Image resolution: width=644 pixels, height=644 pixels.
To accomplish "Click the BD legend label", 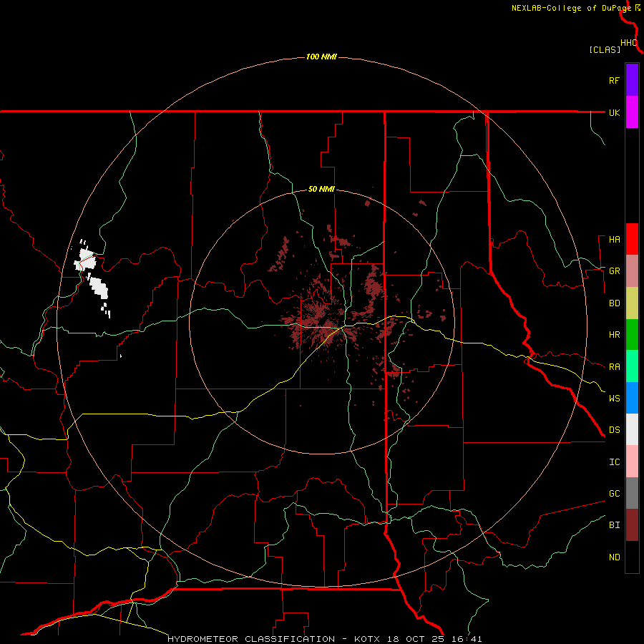I will click(x=614, y=303).
